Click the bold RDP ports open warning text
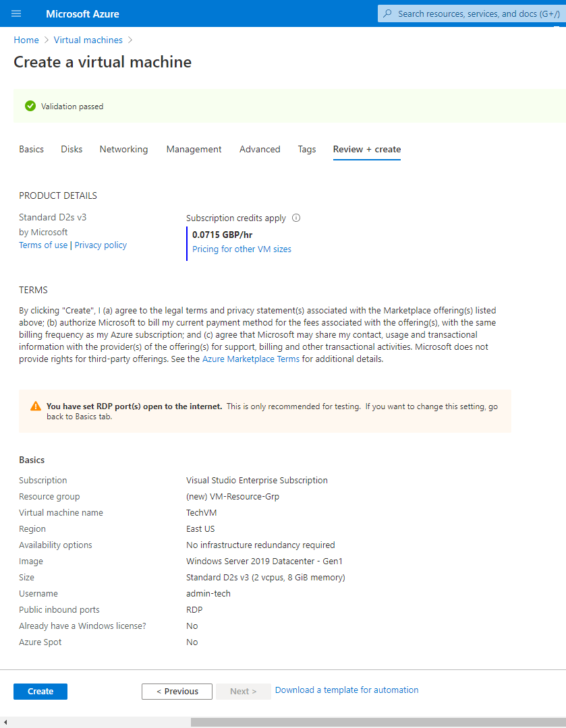 click(x=134, y=406)
